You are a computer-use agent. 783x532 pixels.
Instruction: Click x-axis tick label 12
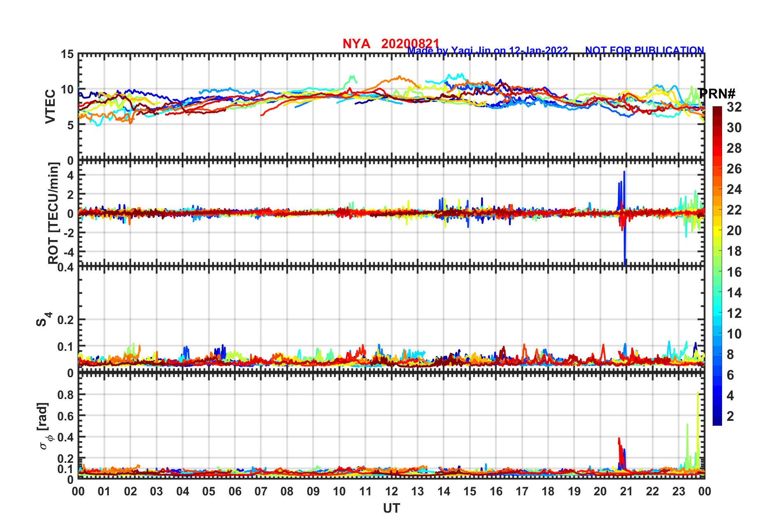(x=391, y=491)
